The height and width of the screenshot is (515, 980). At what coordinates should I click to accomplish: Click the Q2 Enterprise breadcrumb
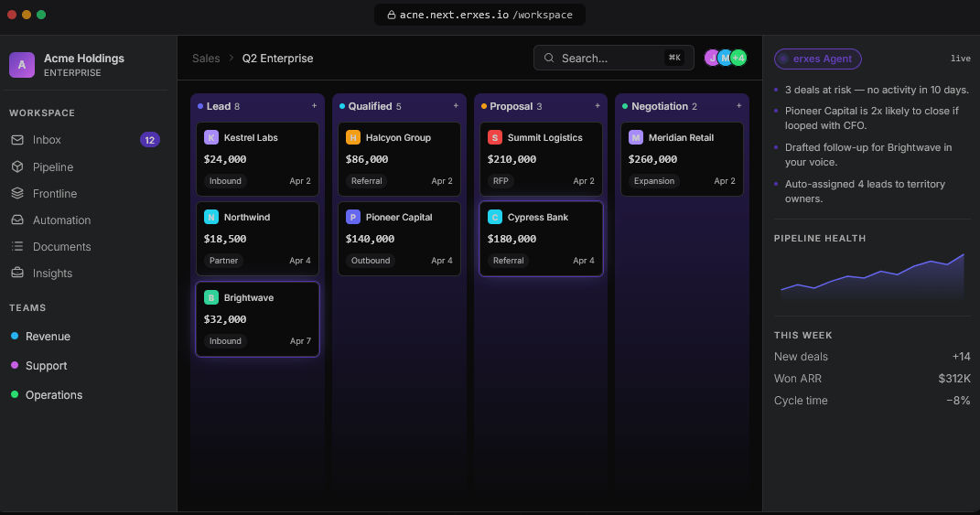point(277,59)
